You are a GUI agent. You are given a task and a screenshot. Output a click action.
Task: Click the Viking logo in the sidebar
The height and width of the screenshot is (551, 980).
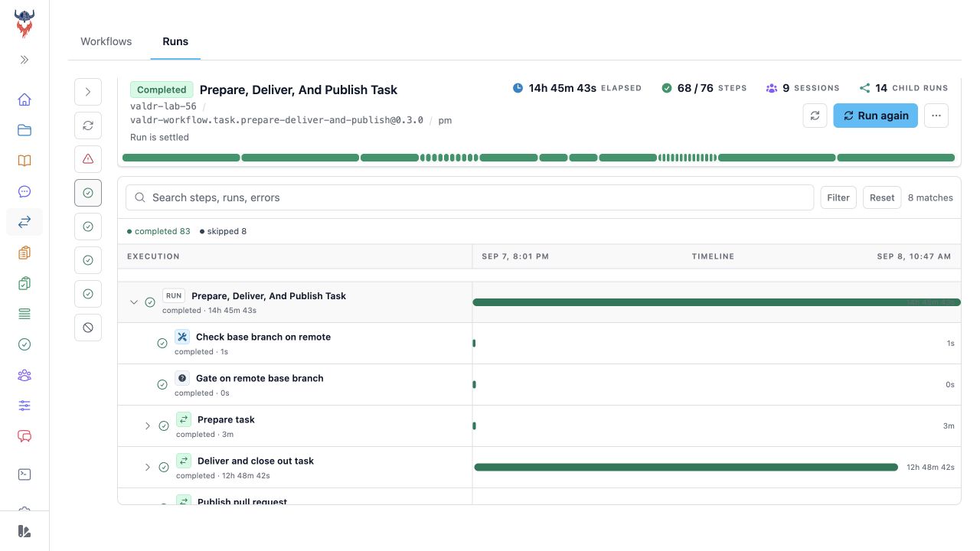[24, 24]
